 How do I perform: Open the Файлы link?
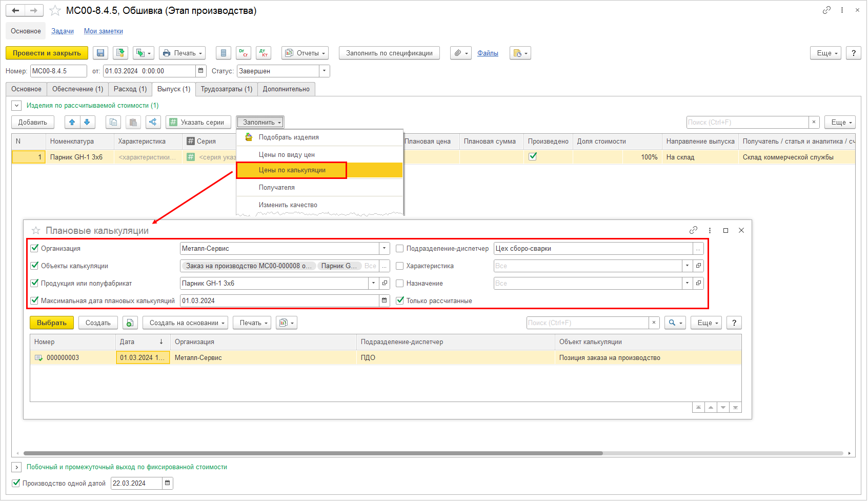tap(488, 53)
